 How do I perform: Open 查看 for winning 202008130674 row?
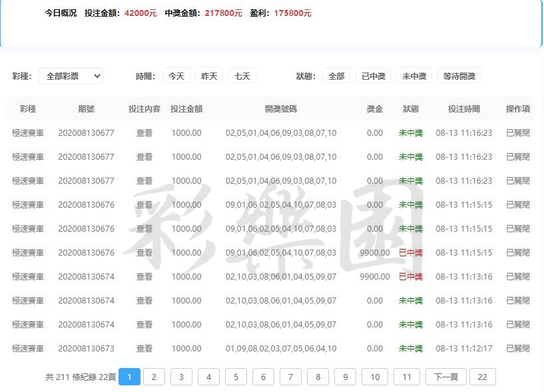click(x=144, y=276)
